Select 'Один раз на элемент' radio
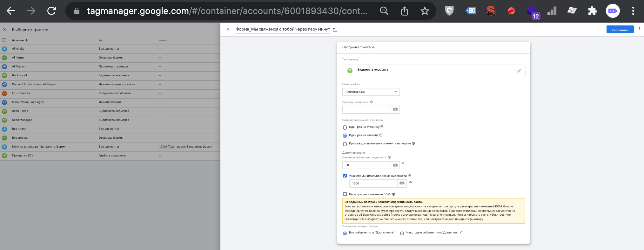The width and height of the screenshot is (644, 250). (x=345, y=135)
